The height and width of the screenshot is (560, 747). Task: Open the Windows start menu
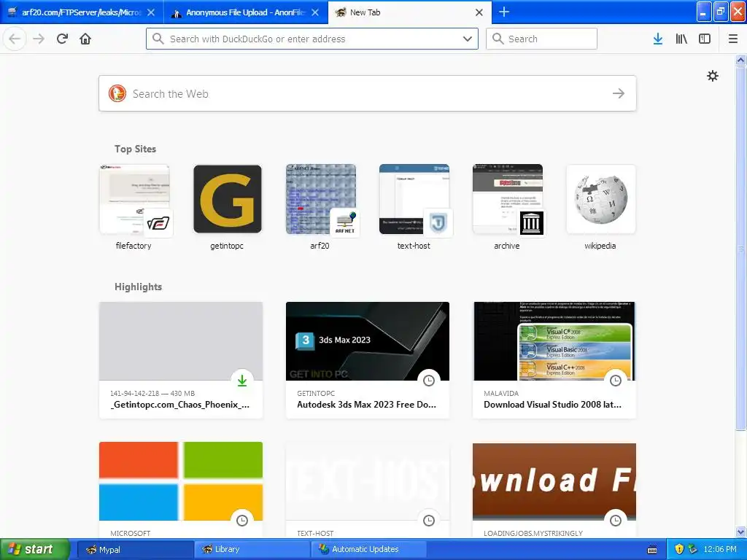tap(34, 550)
